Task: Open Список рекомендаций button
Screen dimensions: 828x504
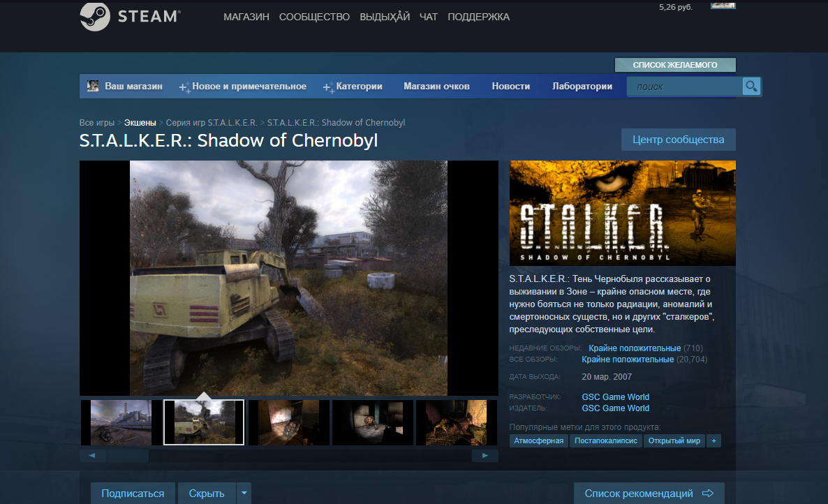Action: pos(649,493)
